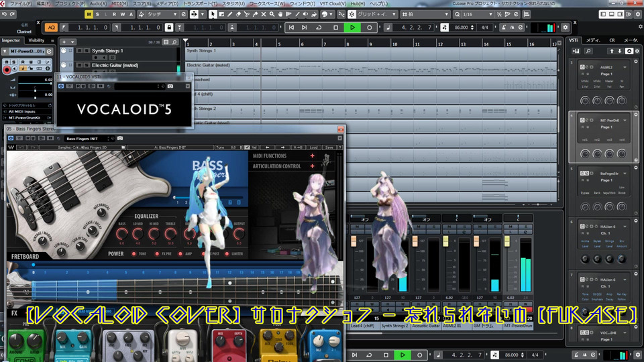
Task: Click the VOCALOID5 window camera icon
Action: tap(170, 86)
